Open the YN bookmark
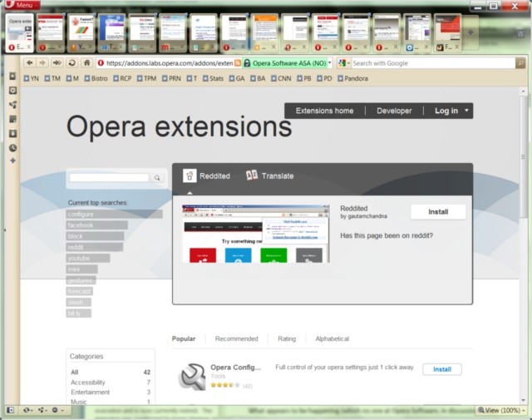This screenshot has height=420, width=532. 32,78
